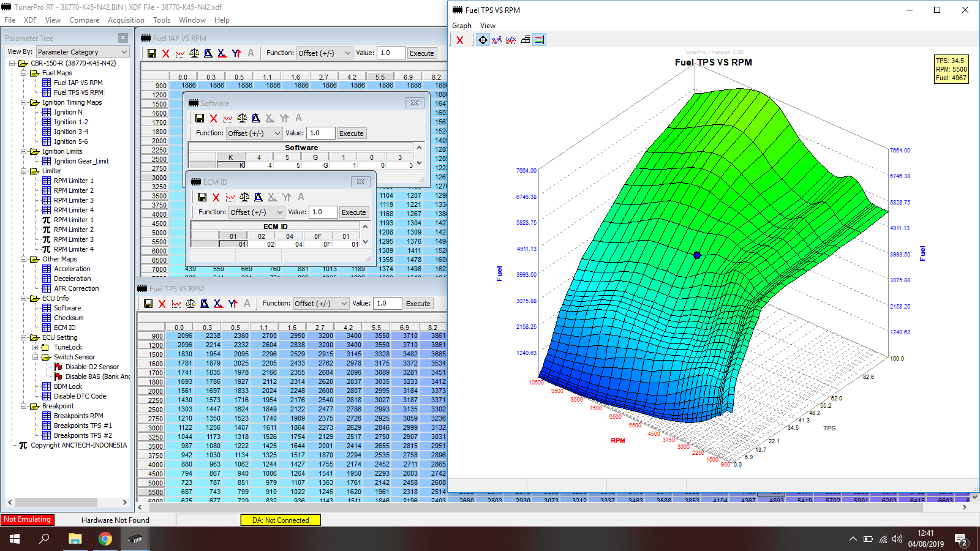Toggle the color gradient lines icon in graph toolbar

point(539,40)
